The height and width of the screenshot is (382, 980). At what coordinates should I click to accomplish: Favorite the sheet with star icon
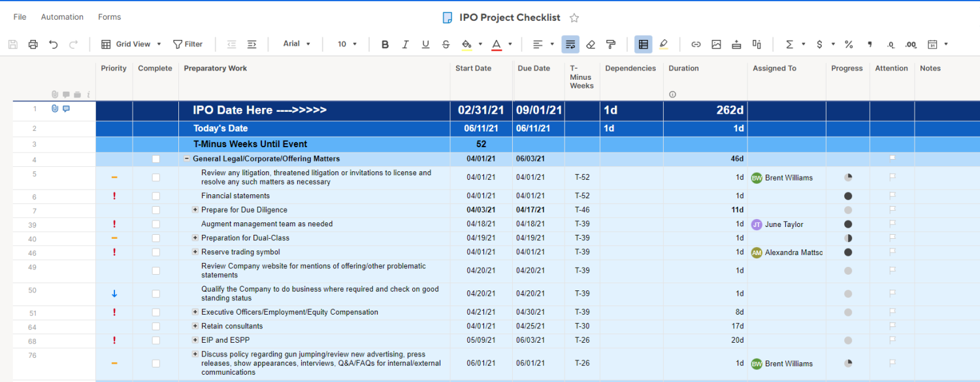pyautogui.click(x=574, y=18)
